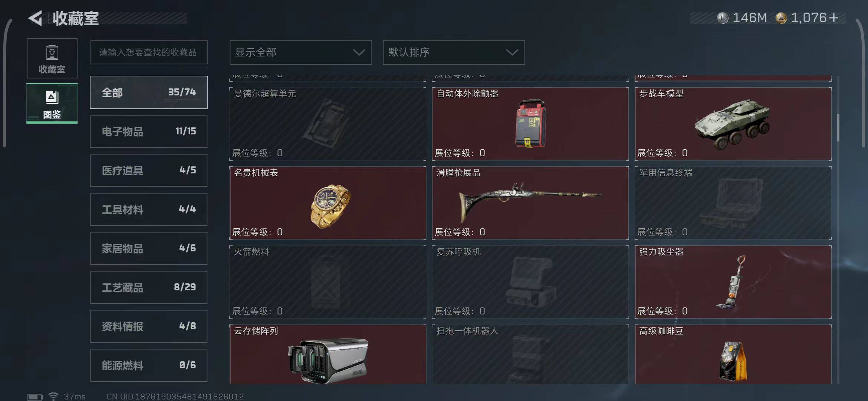
Task: Switch to the 工艺藏品 category
Action: 149,287
